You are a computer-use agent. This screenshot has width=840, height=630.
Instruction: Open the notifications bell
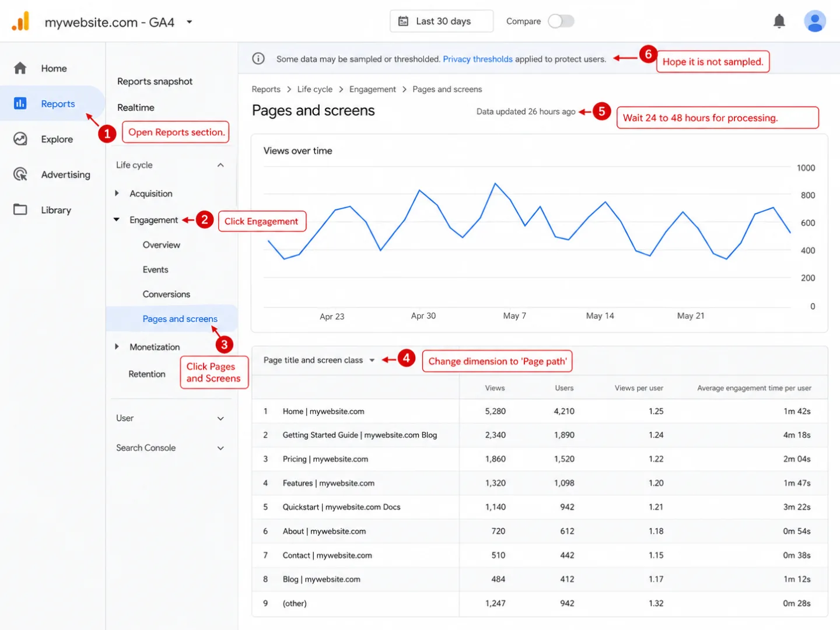click(779, 22)
